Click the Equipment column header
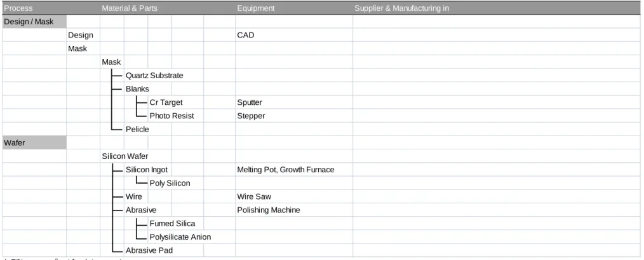 pos(255,8)
